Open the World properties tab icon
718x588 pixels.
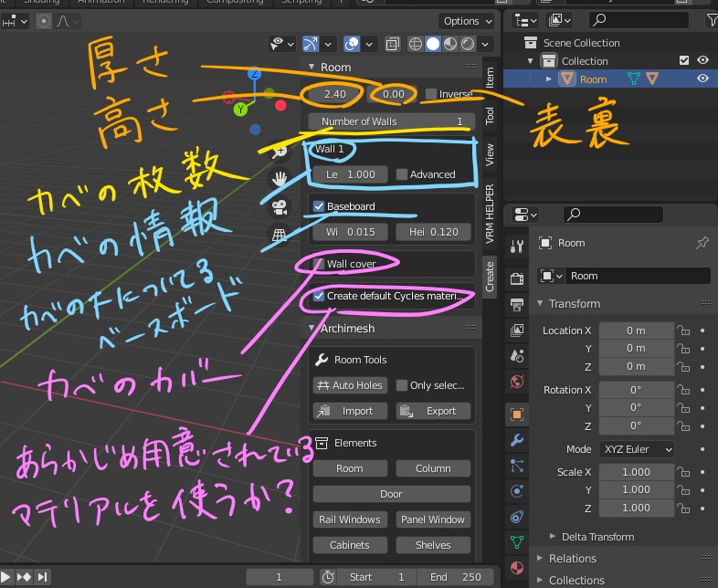coord(517,381)
